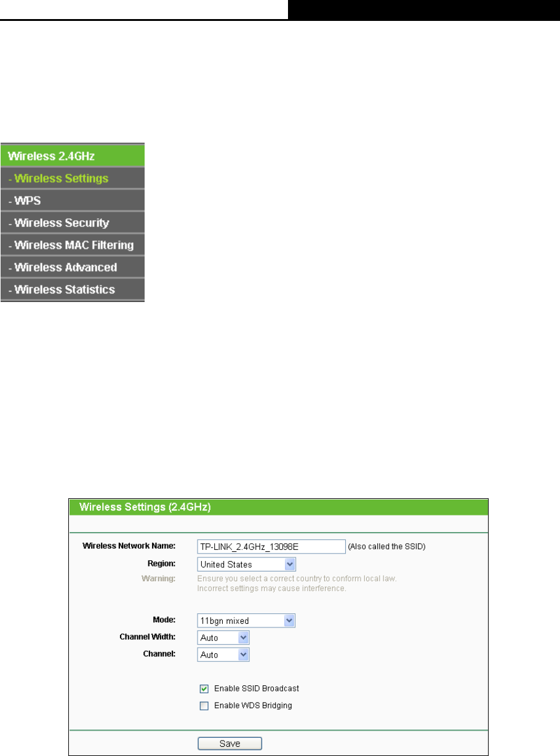Go to Wireless Security

(x=72, y=223)
